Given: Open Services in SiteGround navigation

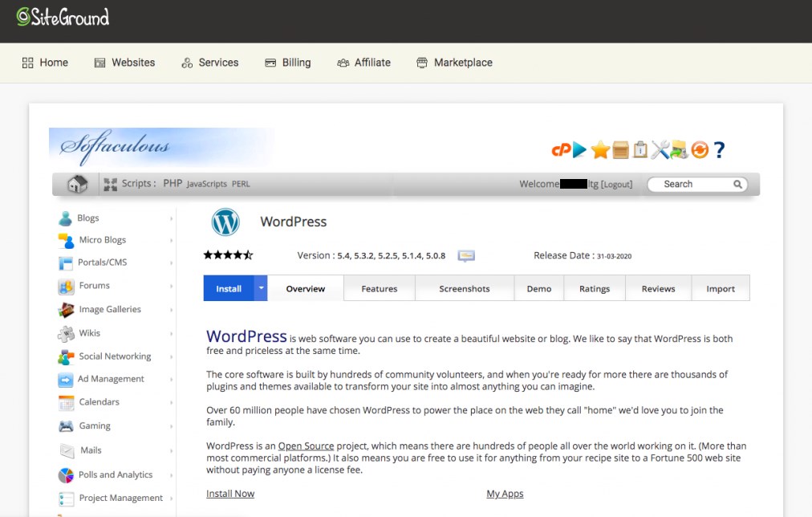Looking at the screenshot, I should (209, 63).
